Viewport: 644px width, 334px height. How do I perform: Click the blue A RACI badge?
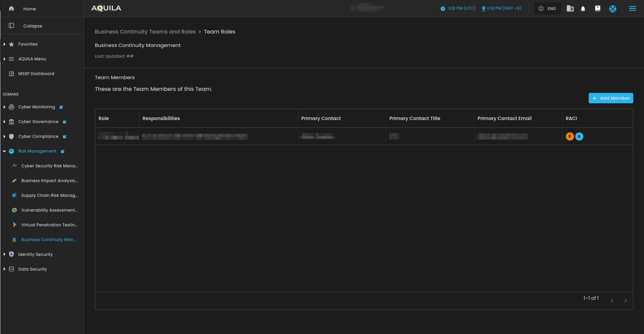[579, 136]
